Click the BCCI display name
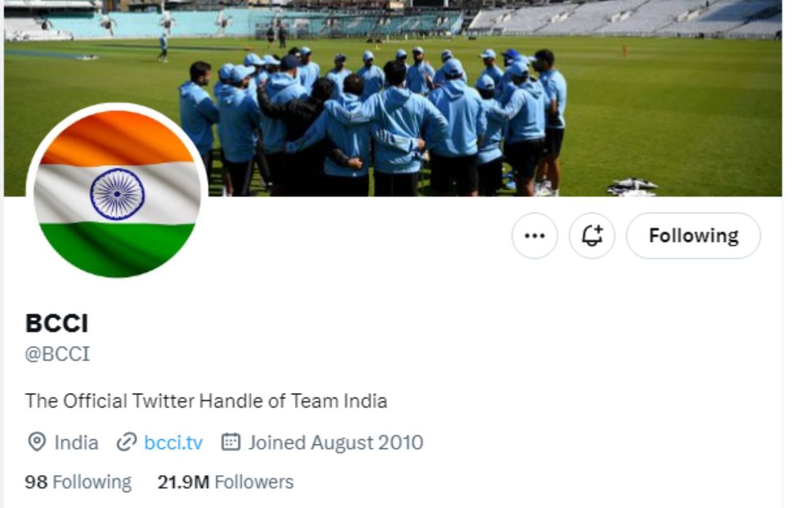The width and height of the screenshot is (812, 508). (x=56, y=323)
